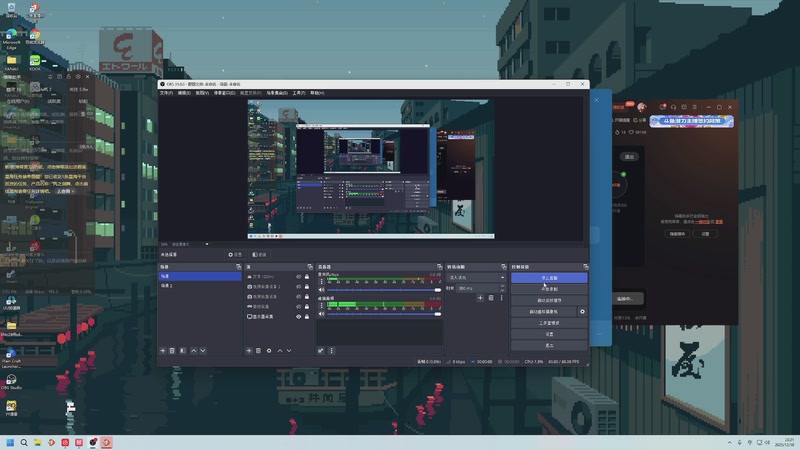Open transition properties three-dot menu
Viewport: 800px width, 450px height.
pos(502,297)
